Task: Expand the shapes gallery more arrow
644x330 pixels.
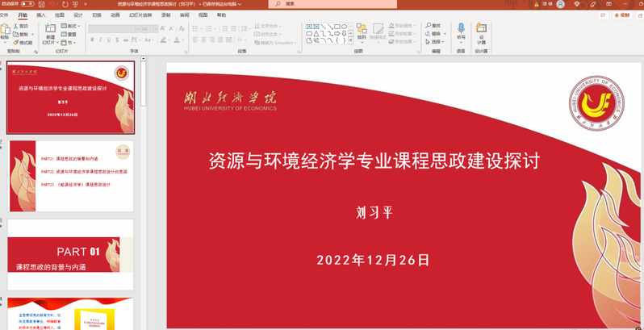Action: [x=350, y=41]
